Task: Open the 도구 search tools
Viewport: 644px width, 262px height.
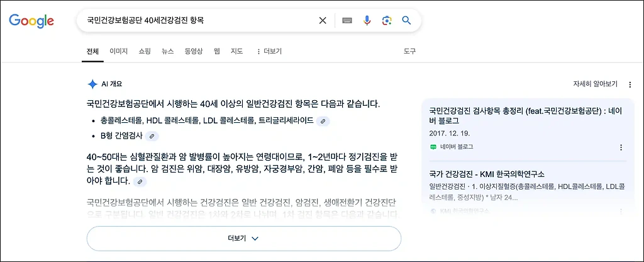Action: point(409,52)
